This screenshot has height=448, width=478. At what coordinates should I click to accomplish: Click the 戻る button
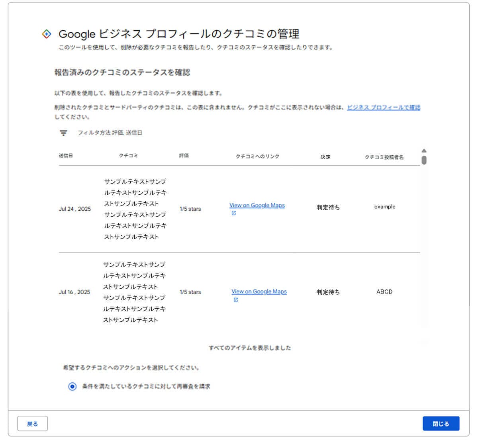click(x=32, y=424)
